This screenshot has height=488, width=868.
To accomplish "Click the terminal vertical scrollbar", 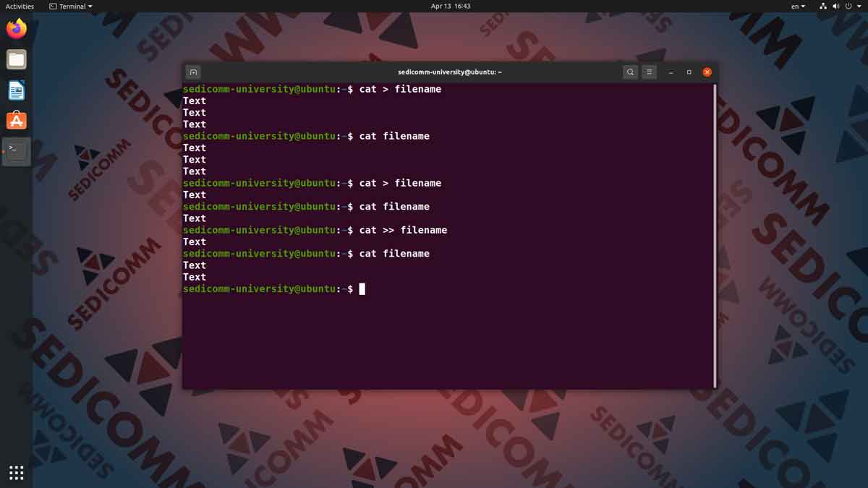I will pyautogui.click(x=715, y=235).
